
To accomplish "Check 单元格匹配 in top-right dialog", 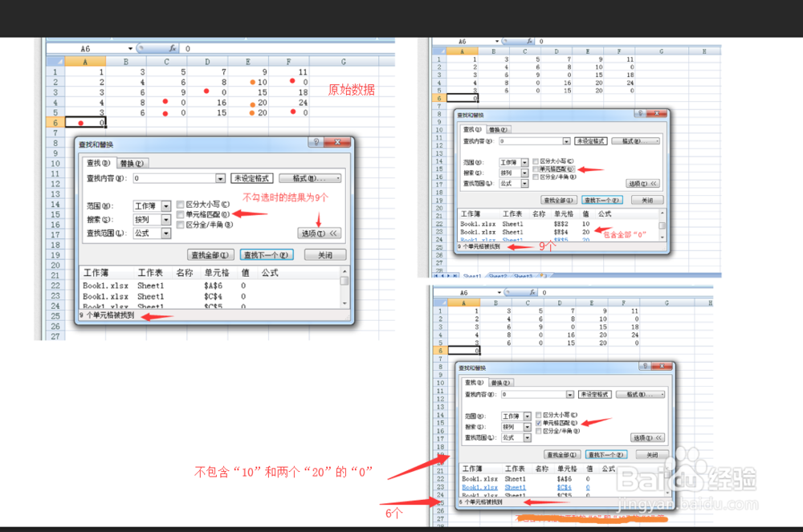I will [x=536, y=169].
